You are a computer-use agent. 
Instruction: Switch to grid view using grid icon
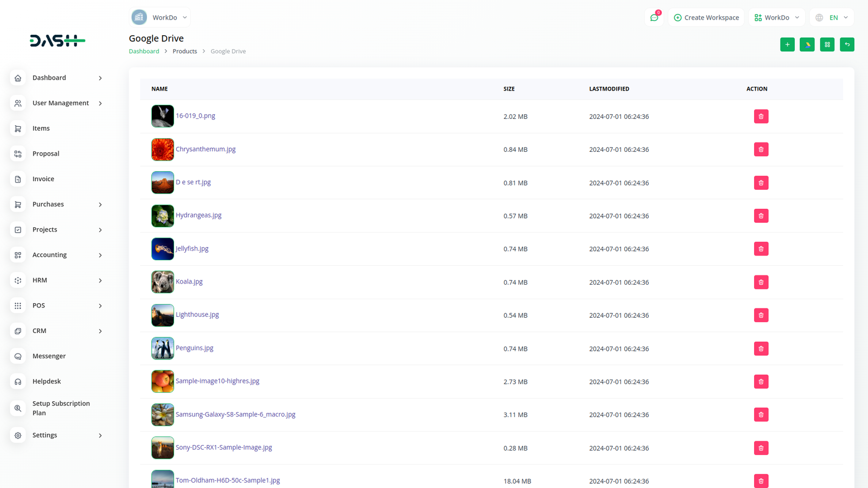point(827,44)
